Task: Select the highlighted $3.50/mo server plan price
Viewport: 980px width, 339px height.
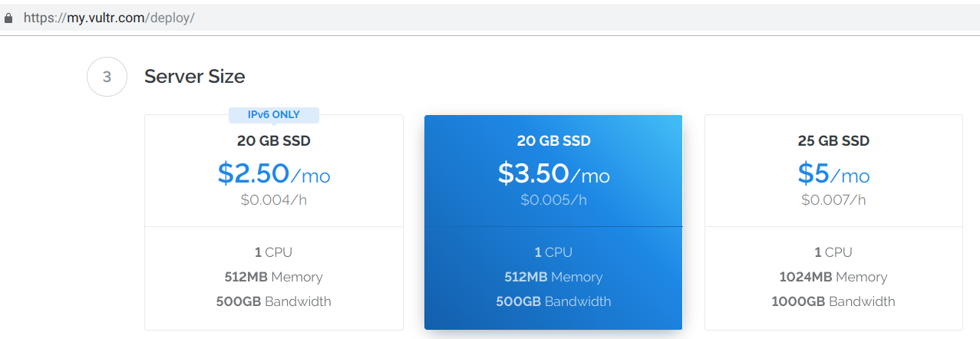Action: 553,174
